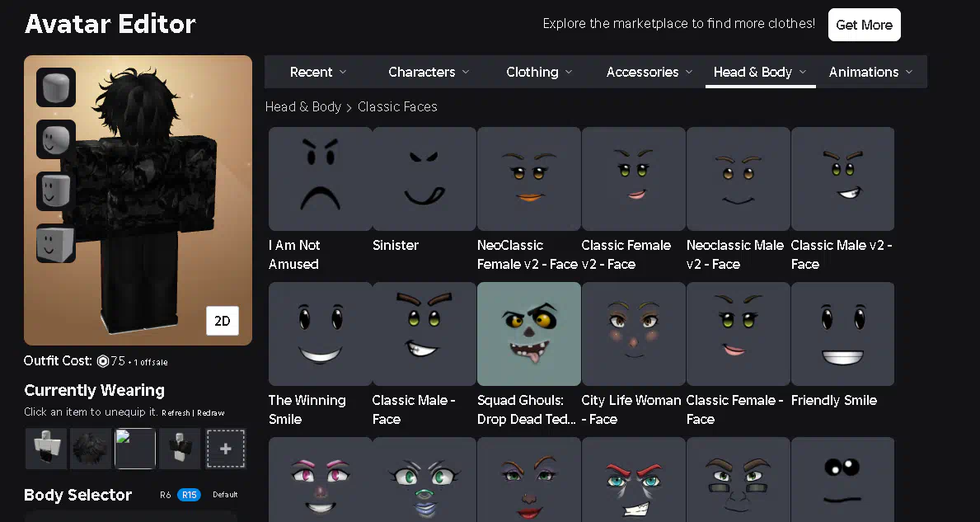980x522 pixels.
Task: Click the 'Classic Male v2 - Face' name
Action: pos(842,255)
